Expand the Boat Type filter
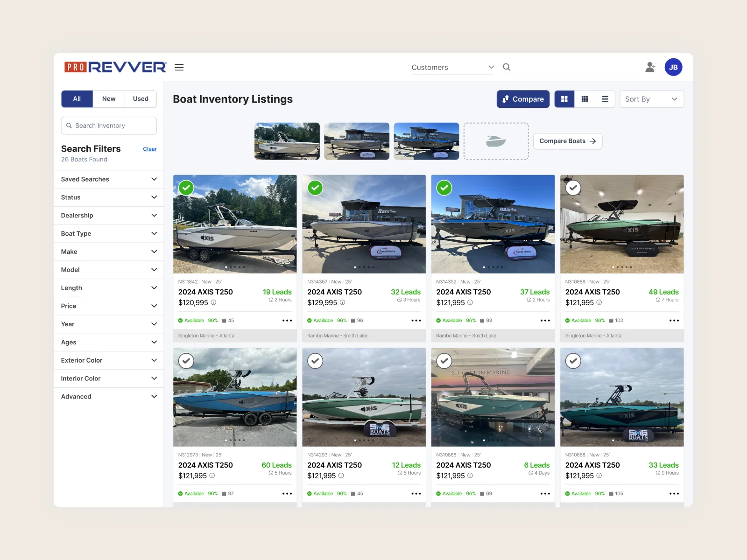747x560 pixels. [108, 233]
